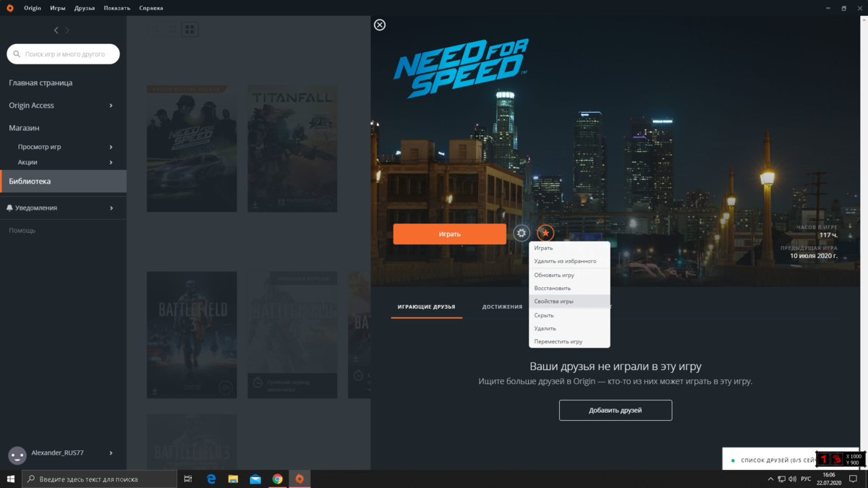Open Свойства игры from the context menu
Image resolution: width=868 pixels, height=488 pixels.
coord(569,301)
